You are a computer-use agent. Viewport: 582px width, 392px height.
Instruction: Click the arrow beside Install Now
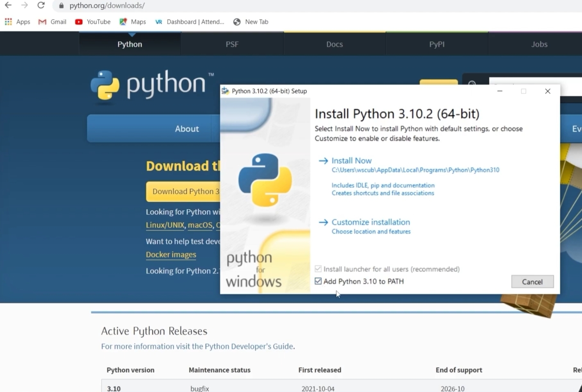pyautogui.click(x=323, y=161)
